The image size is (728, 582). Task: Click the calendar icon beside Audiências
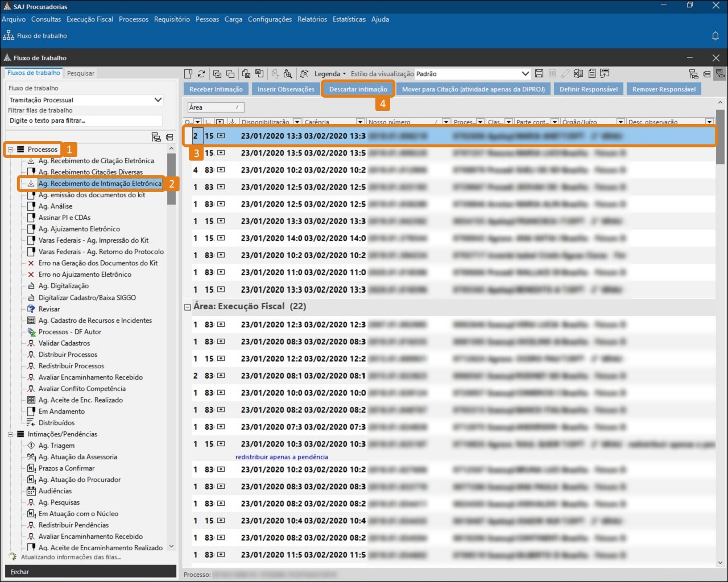(x=31, y=491)
